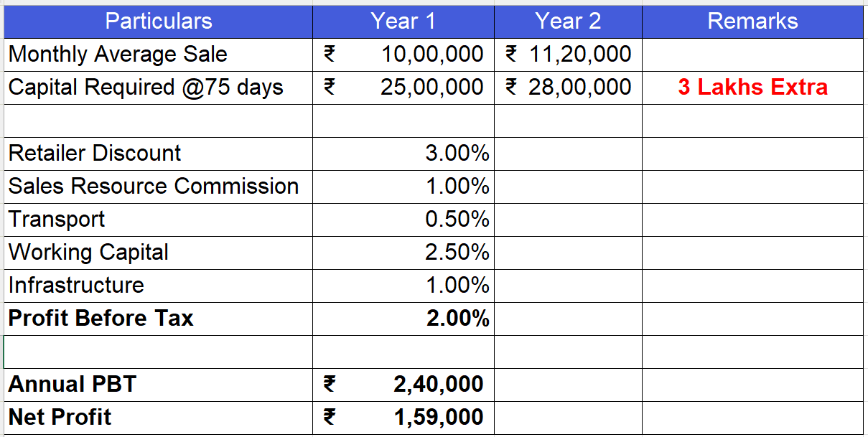The height and width of the screenshot is (437, 868).
Task: Select the Year 2 header cell
Action: click(568, 21)
